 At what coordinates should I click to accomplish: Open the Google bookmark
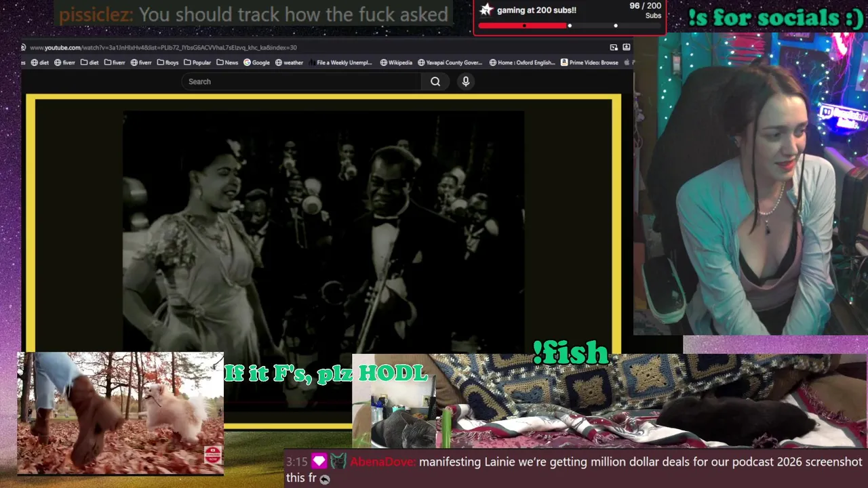click(256, 62)
